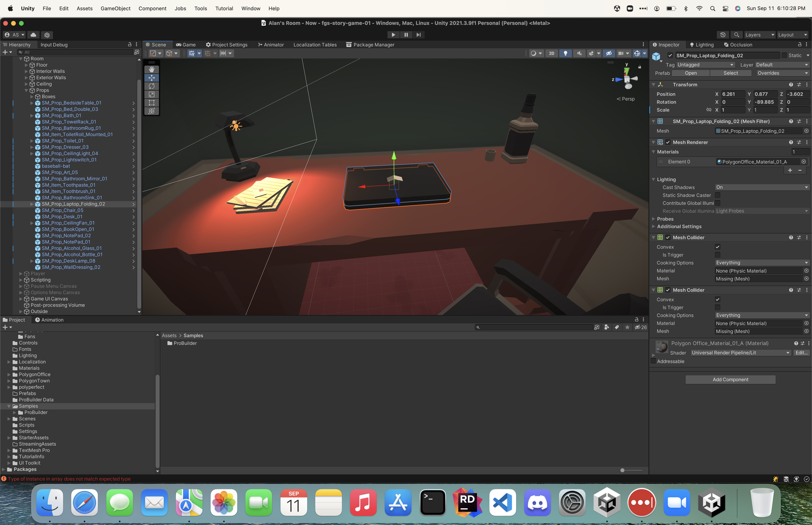Open the Layer dropdown Default

[782, 65]
